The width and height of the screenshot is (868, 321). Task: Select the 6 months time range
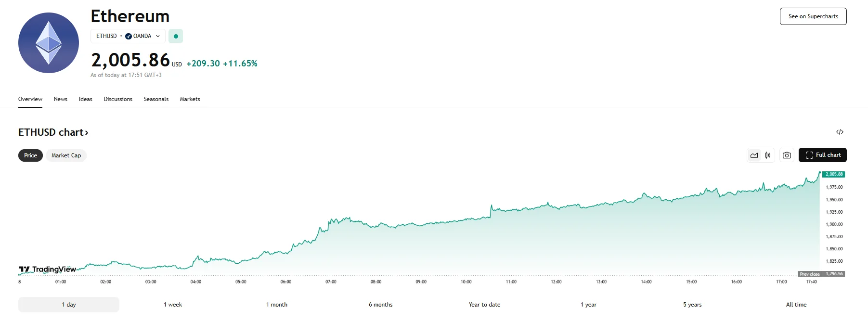[x=381, y=305]
